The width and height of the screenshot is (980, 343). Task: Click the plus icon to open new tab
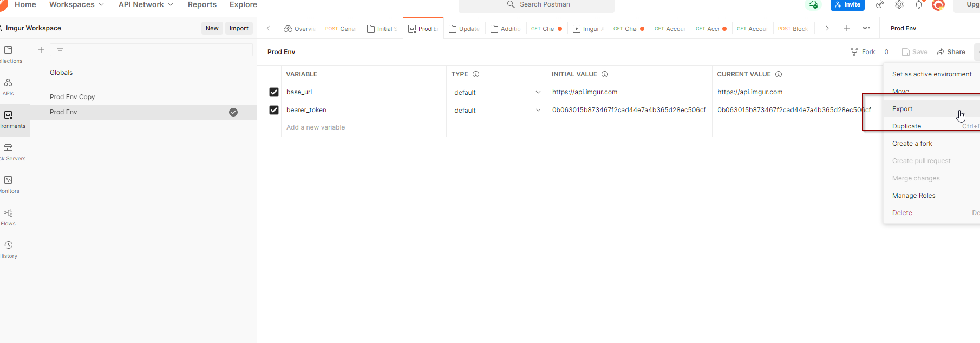(847, 28)
